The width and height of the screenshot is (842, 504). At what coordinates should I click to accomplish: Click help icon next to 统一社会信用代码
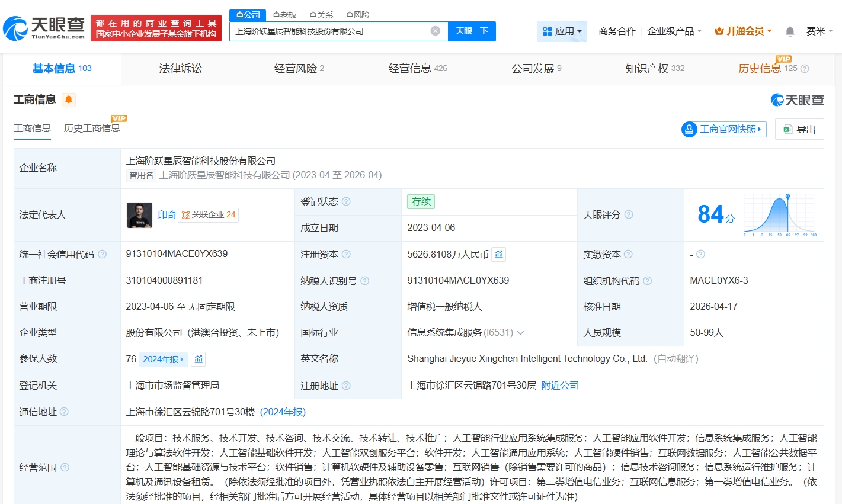(x=102, y=254)
